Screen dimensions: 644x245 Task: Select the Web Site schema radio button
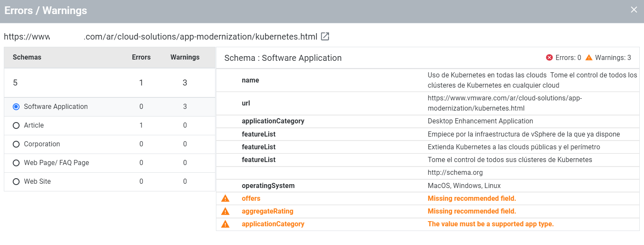click(x=16, y=182)
